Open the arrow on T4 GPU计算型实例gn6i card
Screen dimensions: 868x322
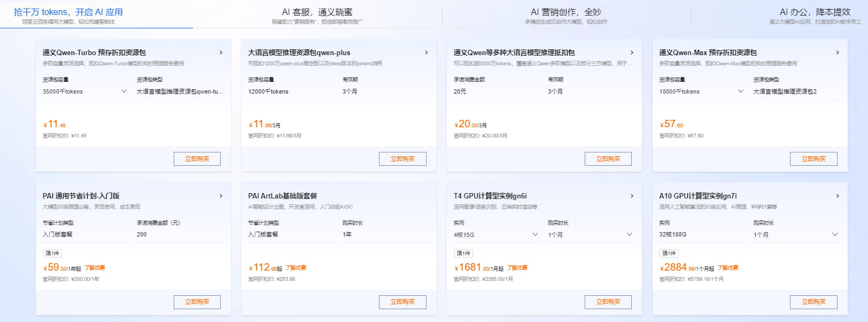click(632, 196)
